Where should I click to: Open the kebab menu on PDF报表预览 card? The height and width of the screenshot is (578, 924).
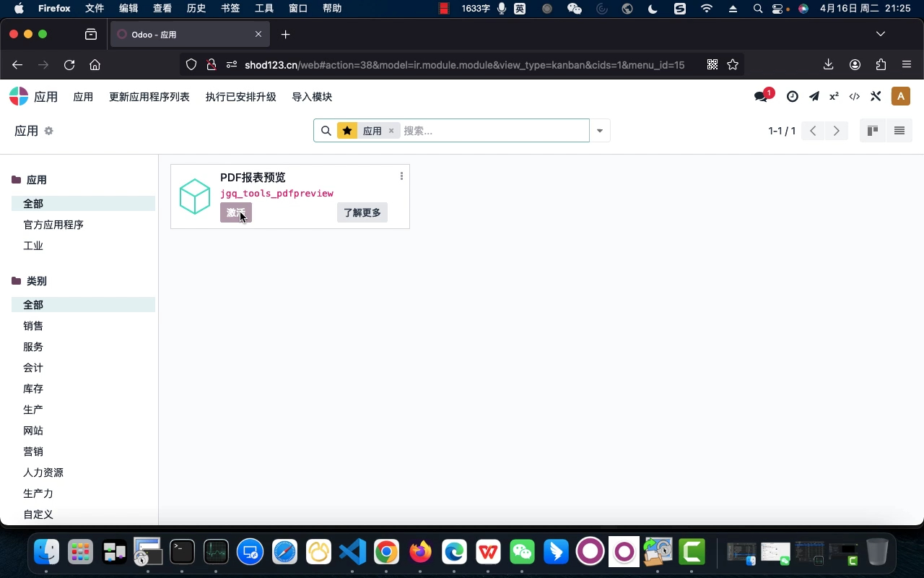[401, 176]
